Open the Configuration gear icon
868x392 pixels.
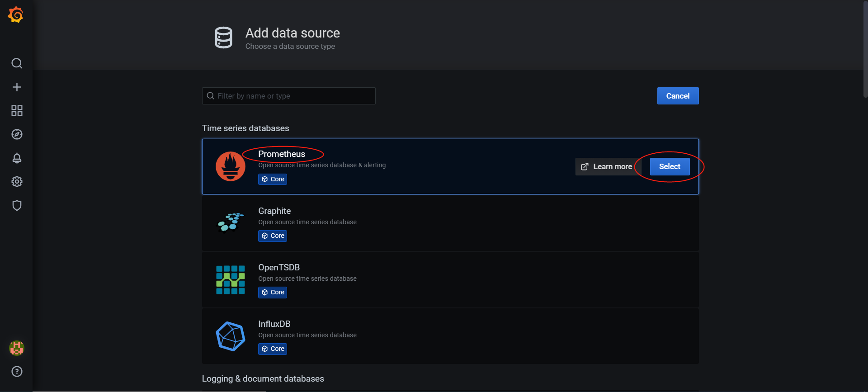[17, 182]
